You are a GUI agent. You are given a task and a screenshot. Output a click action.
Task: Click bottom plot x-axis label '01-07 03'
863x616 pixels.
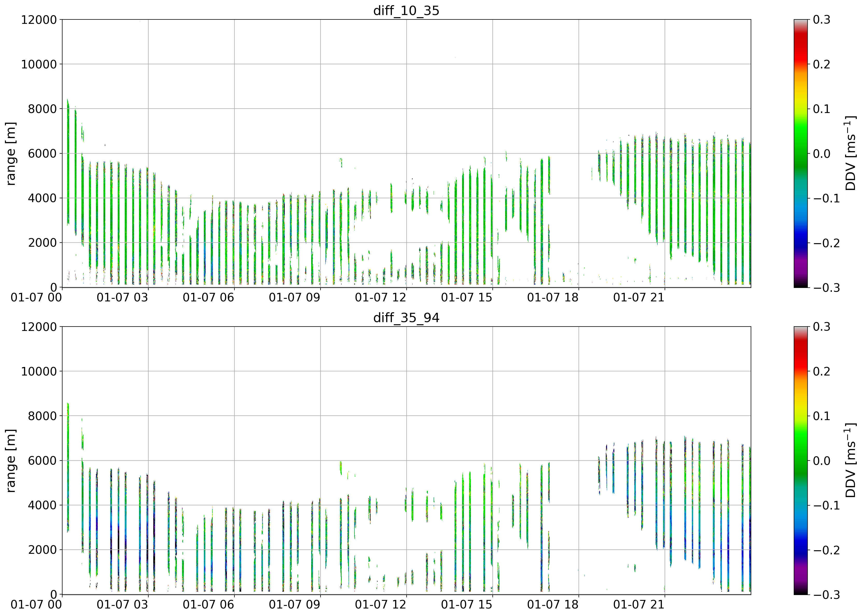[122, 605]
